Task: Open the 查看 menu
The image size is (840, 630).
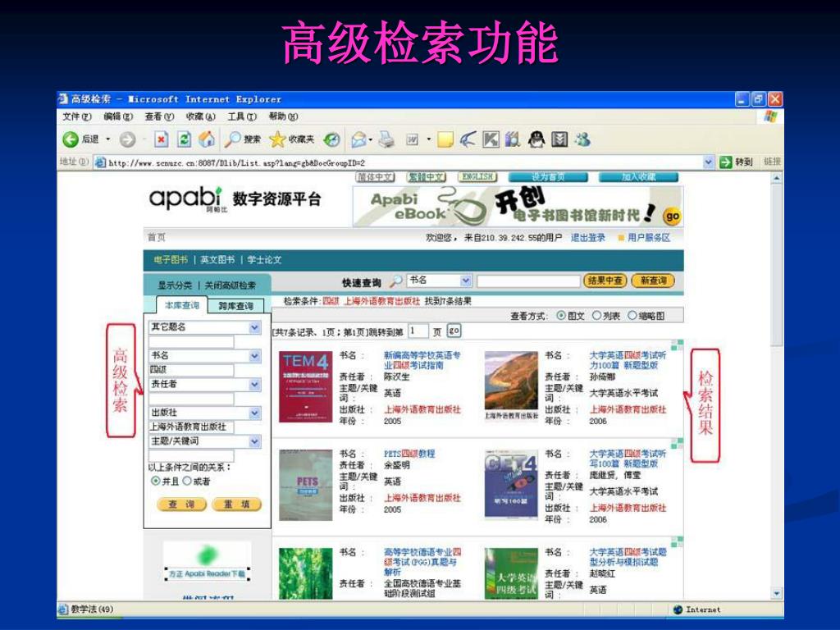Action: [x=159, y=116]
